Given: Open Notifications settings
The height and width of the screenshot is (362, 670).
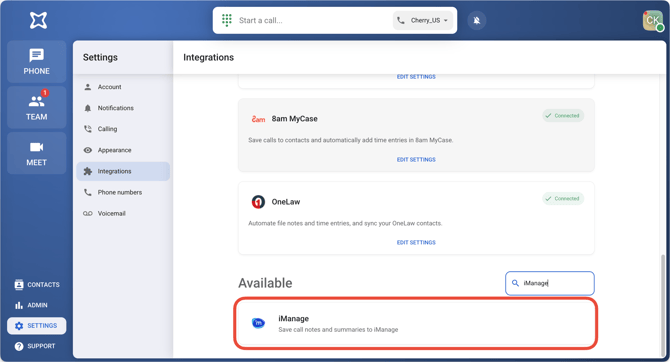Looking at the screenshot, I should coord(123,108).
